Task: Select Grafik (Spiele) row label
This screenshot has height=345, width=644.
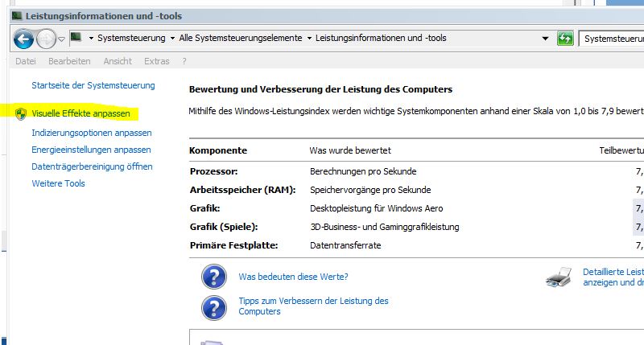Action: pyautogui.click(x=224, y=227)
